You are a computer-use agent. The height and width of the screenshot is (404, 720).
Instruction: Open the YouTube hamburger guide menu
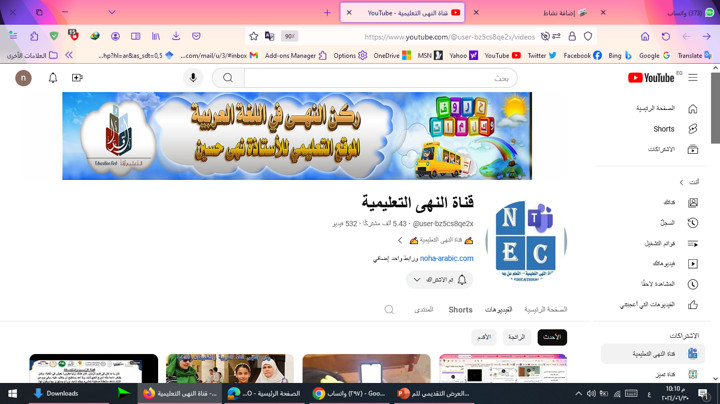(692, 78)
